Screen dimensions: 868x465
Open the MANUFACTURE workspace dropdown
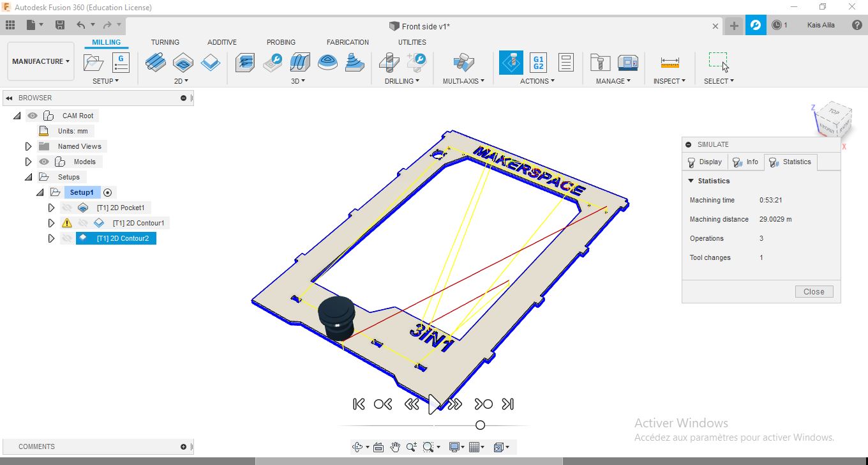click(x=41, y=61)
